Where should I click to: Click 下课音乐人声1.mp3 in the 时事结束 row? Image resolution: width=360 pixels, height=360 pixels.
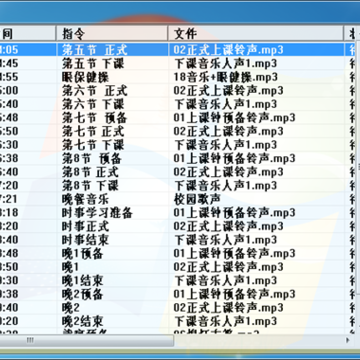pyautogui.click(x=226, y=240)
